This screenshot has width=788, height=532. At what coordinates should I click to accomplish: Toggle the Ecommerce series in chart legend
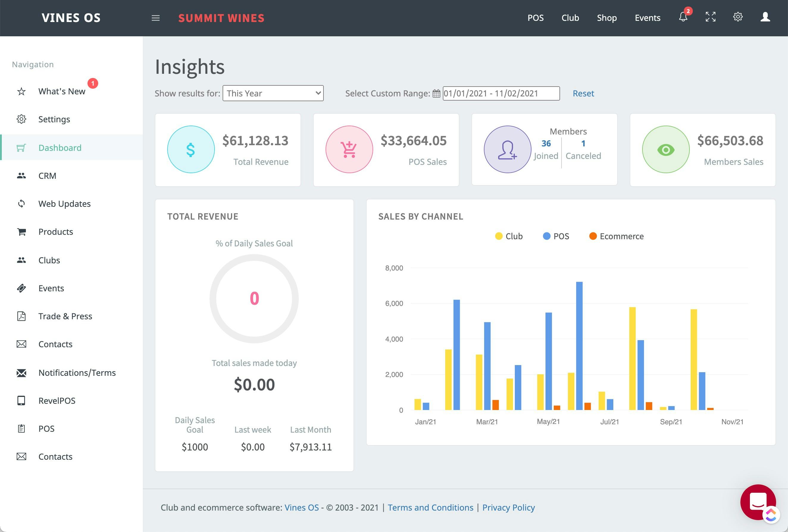(x=616, y=236)
